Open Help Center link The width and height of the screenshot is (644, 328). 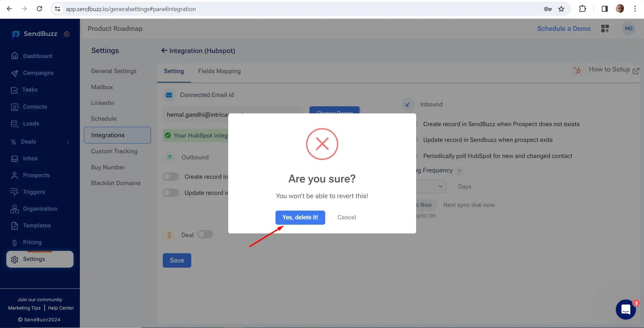tap(61, 308)
